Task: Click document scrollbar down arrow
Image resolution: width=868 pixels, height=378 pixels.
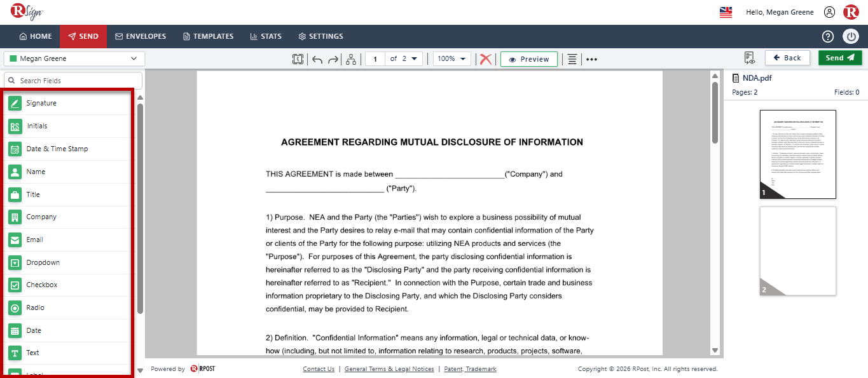Action: 715,351
